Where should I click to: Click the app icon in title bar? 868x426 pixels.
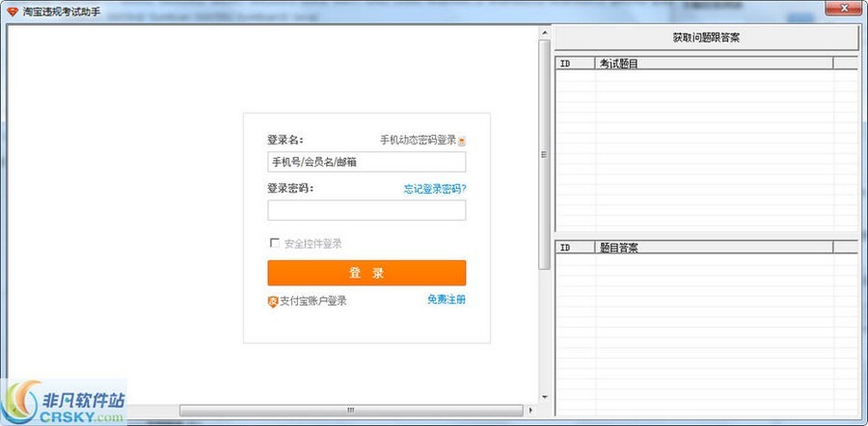click(13, 12)
